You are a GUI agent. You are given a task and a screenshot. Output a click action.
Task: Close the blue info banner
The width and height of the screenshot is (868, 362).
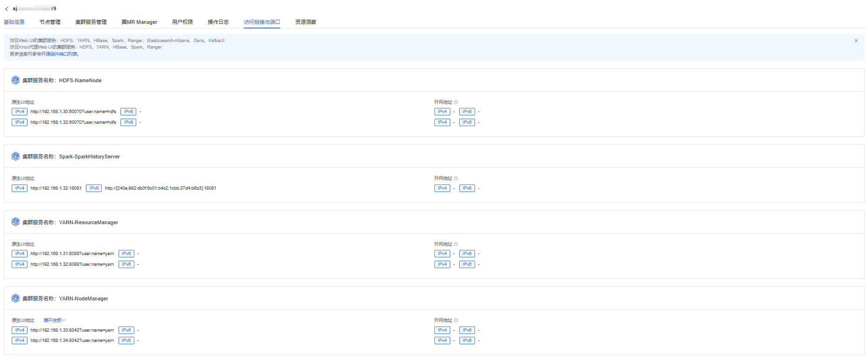[x=856, y=41]
